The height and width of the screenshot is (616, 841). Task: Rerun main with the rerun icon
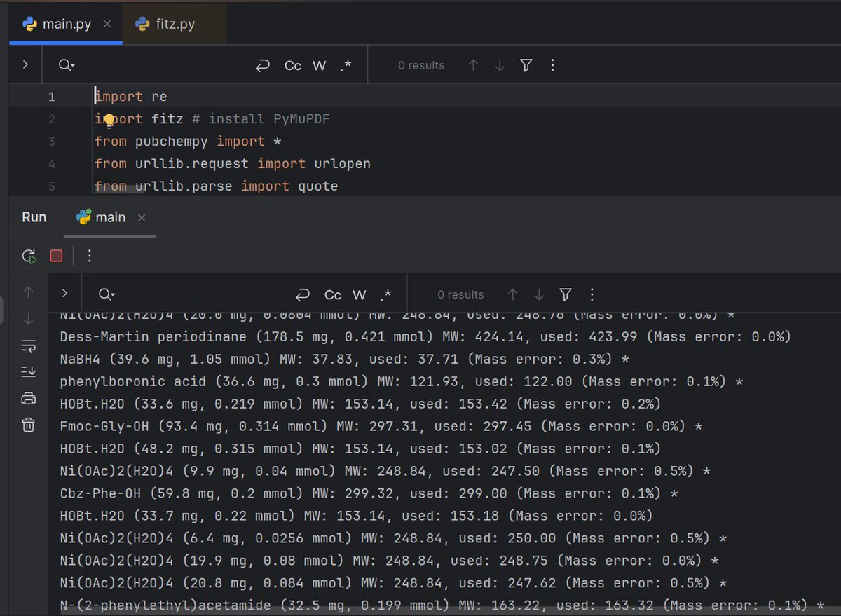point(29,256)
